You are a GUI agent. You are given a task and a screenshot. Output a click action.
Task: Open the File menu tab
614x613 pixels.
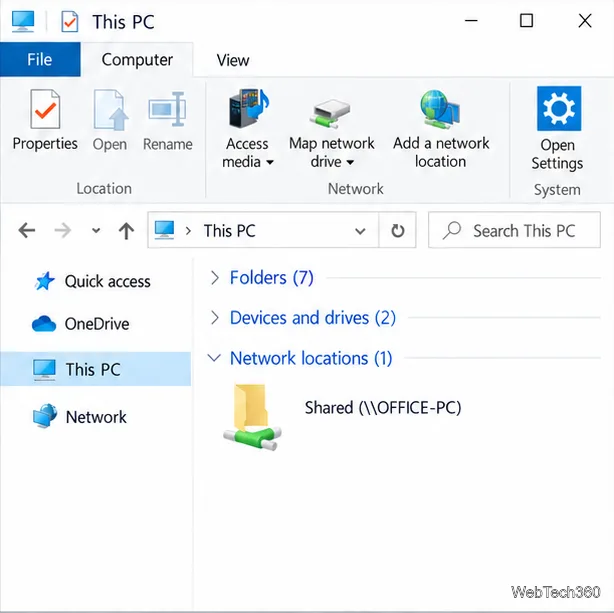[x=40, y=60]
